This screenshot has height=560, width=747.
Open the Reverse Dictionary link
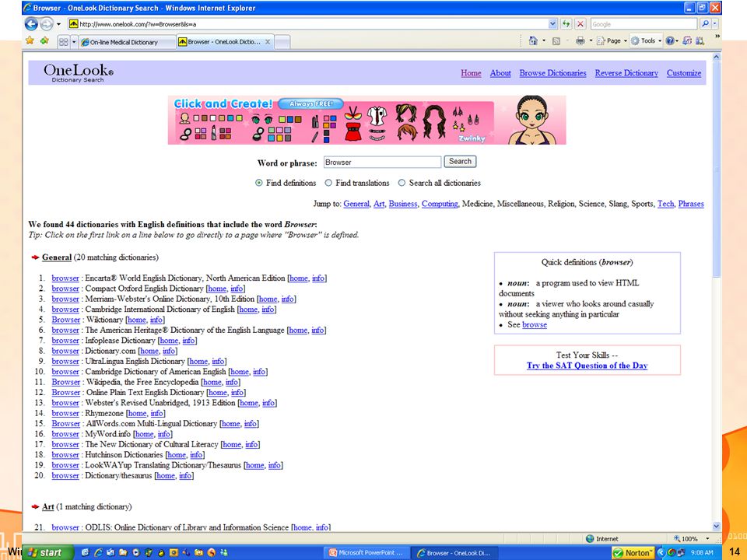click(626, 73)
